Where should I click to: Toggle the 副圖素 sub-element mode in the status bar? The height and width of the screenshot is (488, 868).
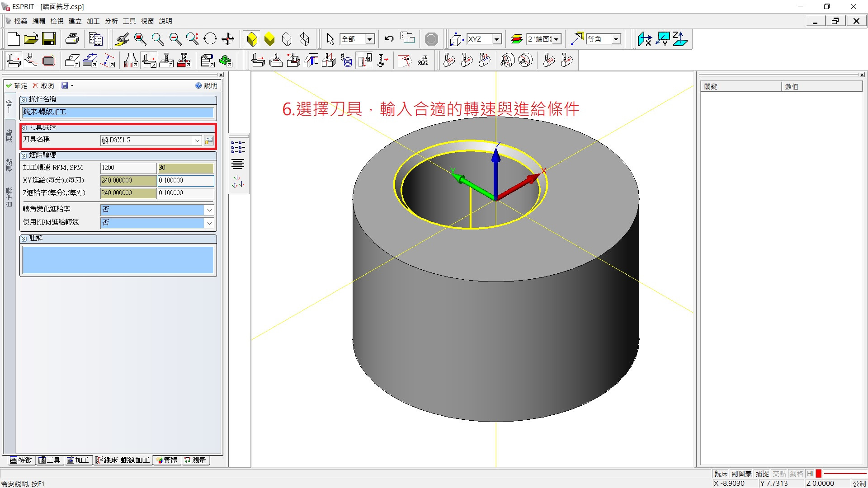[741, 474]
